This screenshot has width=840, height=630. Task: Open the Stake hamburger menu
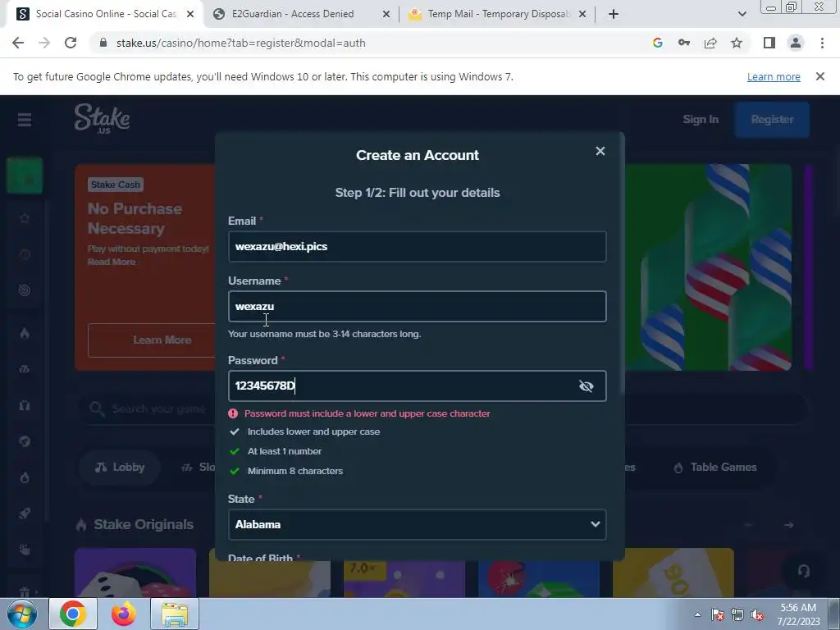click(24, 120)
